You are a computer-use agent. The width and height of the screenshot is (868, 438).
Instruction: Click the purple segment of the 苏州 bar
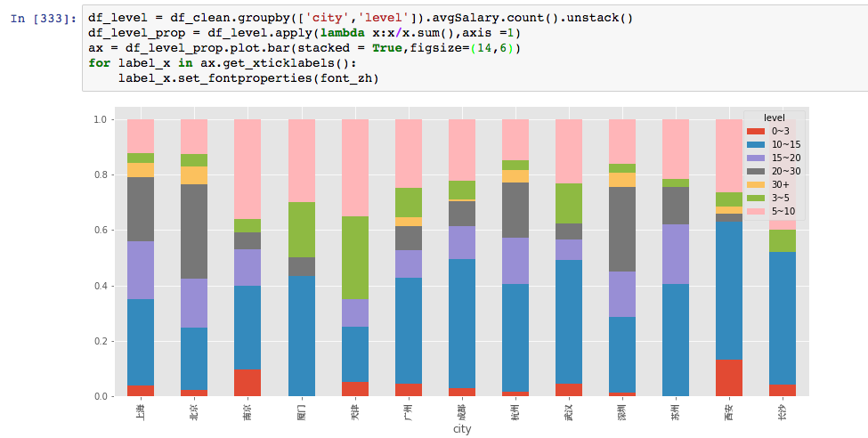676,254
